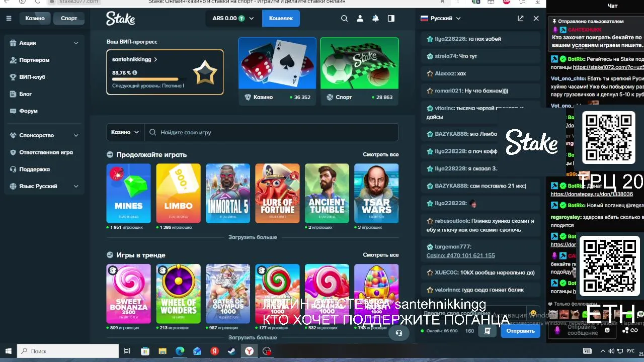
Task: Open site search from the header magnifier icon
Action: 344,18
